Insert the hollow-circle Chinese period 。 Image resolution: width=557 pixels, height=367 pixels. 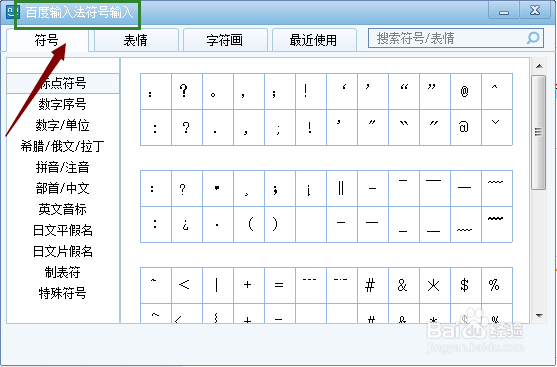[x=218, y=91]
